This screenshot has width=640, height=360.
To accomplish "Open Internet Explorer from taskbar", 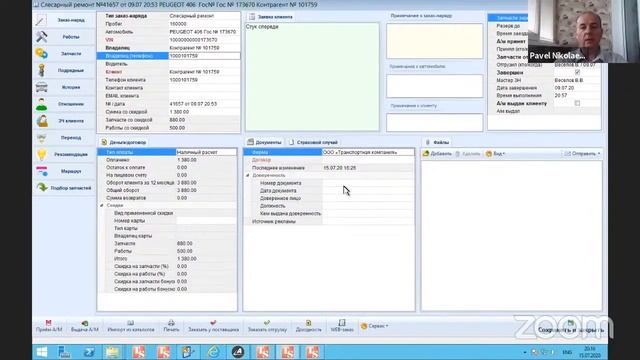I will (x=213, y=352).
